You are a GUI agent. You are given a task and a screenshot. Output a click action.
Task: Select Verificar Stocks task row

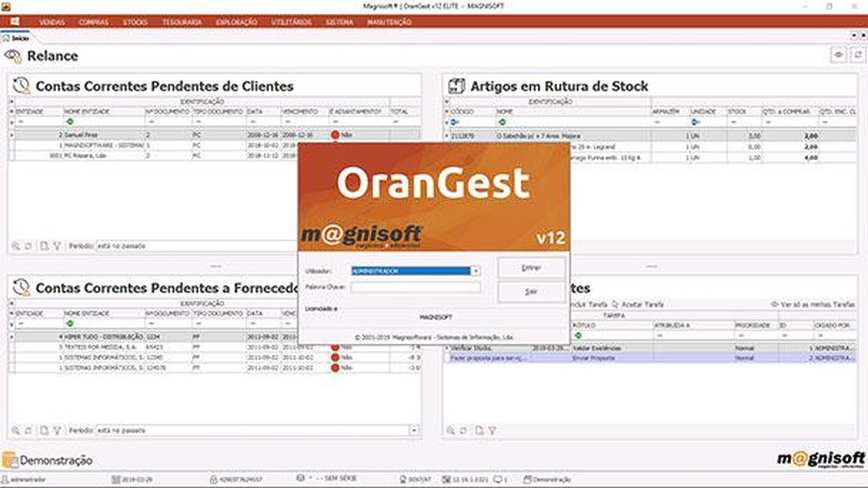pyautogui.click(x=650, y=348)
